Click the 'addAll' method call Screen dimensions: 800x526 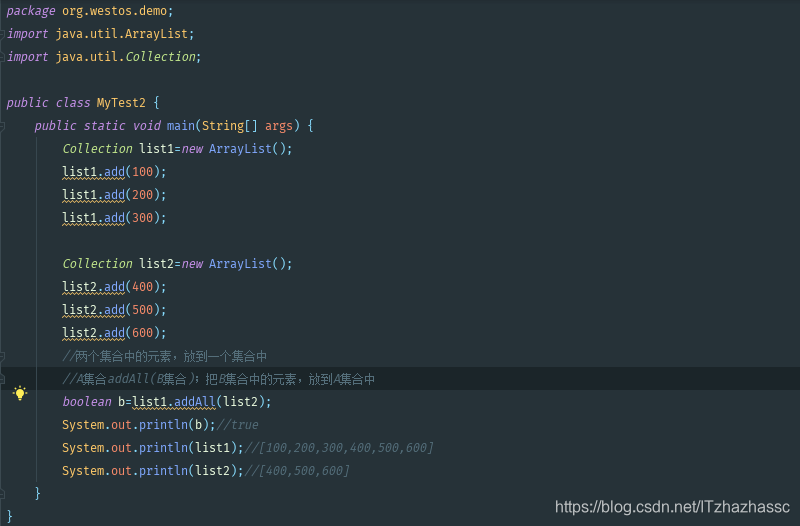coord(195,402)
